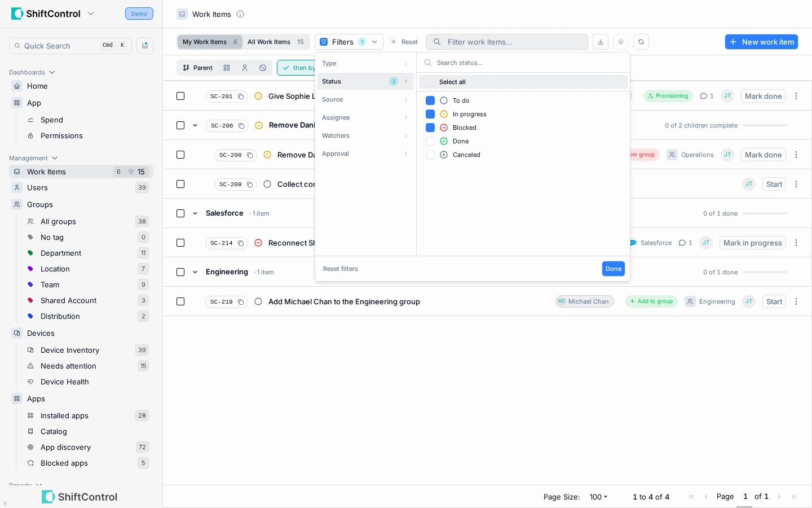The image size is (812, 508).
Task: Click the download export icon
Action: [x=601, y=42]
